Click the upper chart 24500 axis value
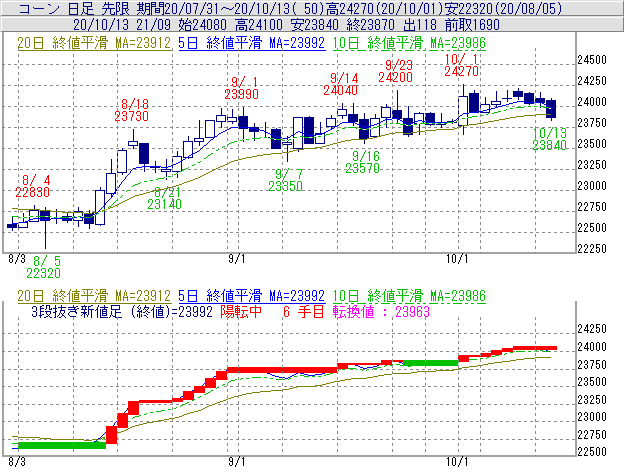Screen dimensions: 624x473 pyautogui.click(x=592, y=60)
